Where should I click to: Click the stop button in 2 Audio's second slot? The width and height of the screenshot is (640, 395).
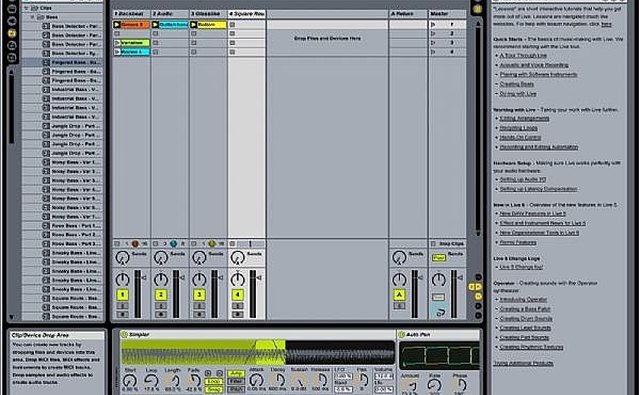(156, 33)
